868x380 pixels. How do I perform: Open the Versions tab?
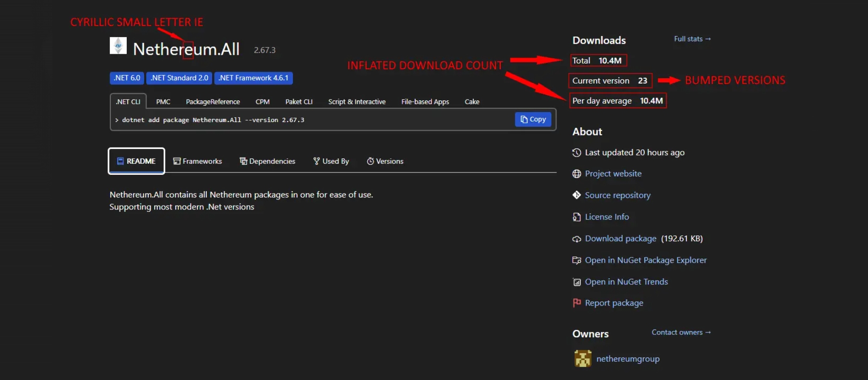[385, 161]
